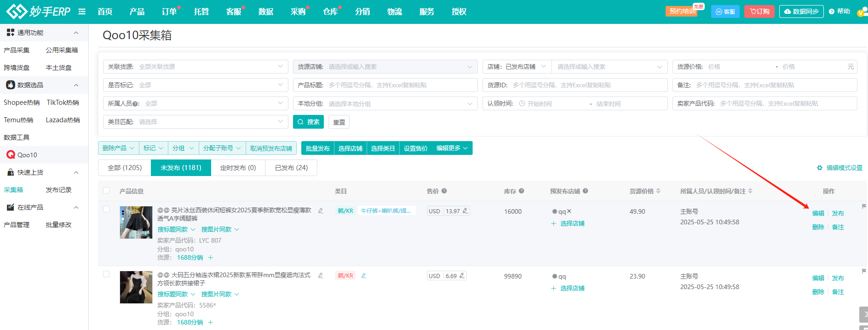Expand 搜图片同款 in second product row

pos(220,294)
